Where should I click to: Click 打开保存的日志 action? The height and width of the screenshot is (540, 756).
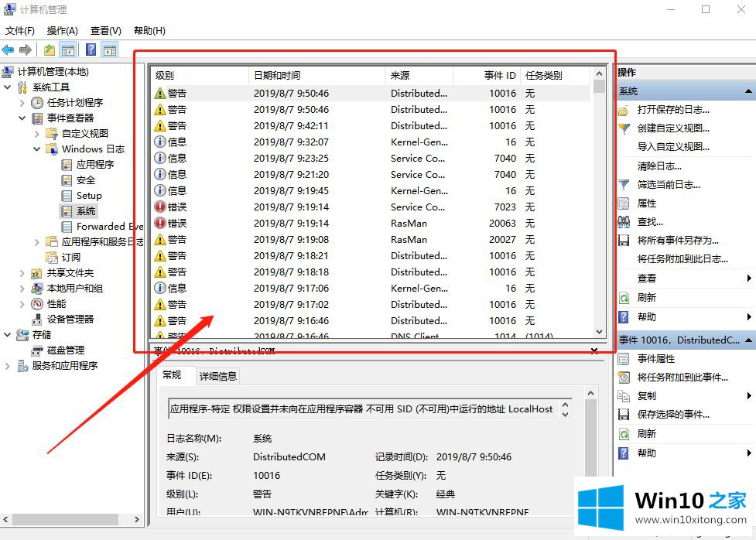[673, 110]
